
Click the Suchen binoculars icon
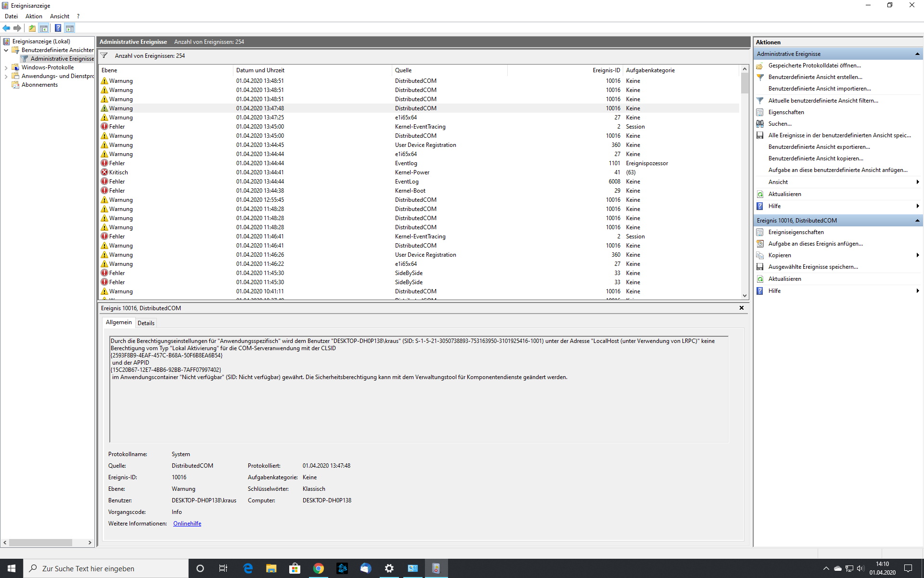pyautogui.click(x=760, y=124)
